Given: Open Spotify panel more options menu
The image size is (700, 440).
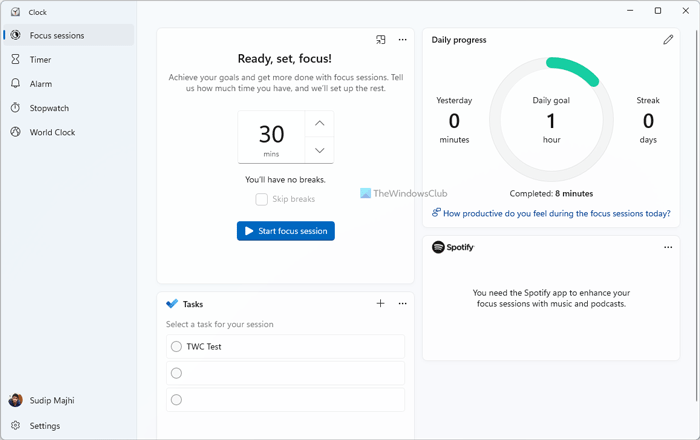Looking at the screenshot, I should coord(668,247).
